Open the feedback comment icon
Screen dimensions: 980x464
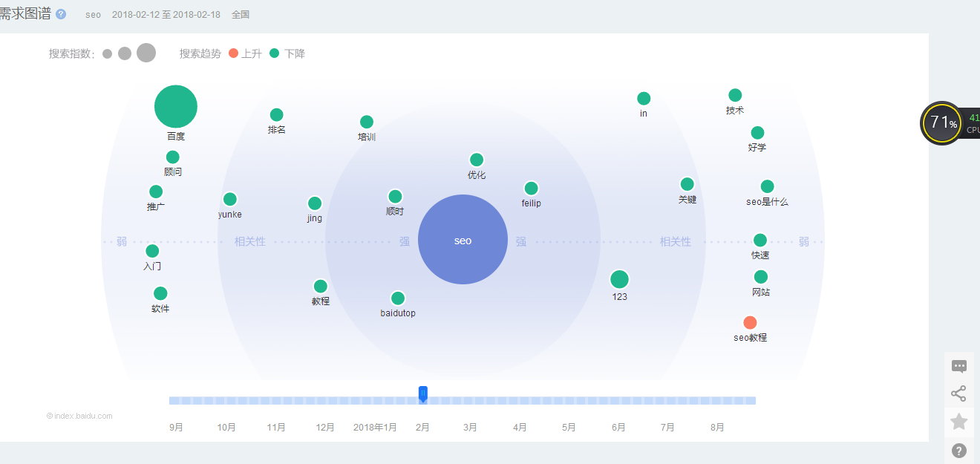pyautogui.click(x=959, y=366)
